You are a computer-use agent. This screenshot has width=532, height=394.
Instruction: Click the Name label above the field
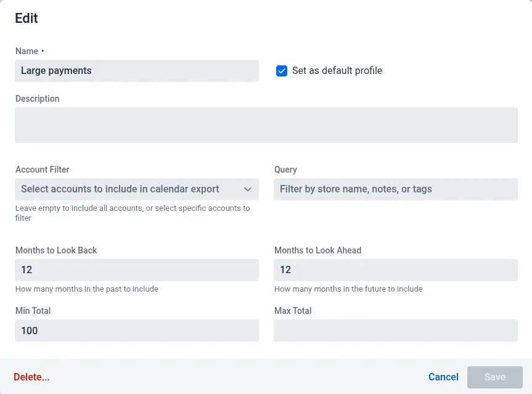point(27,51)
